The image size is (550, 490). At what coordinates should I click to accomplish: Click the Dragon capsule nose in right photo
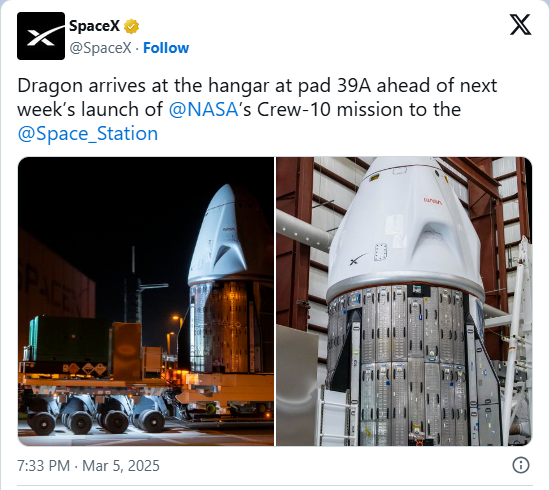(403, 167)
